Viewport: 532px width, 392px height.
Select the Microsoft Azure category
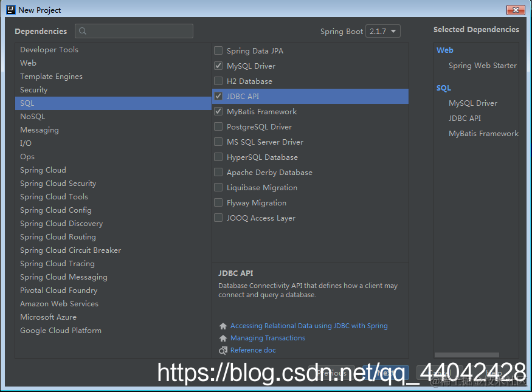coord(113,317)
